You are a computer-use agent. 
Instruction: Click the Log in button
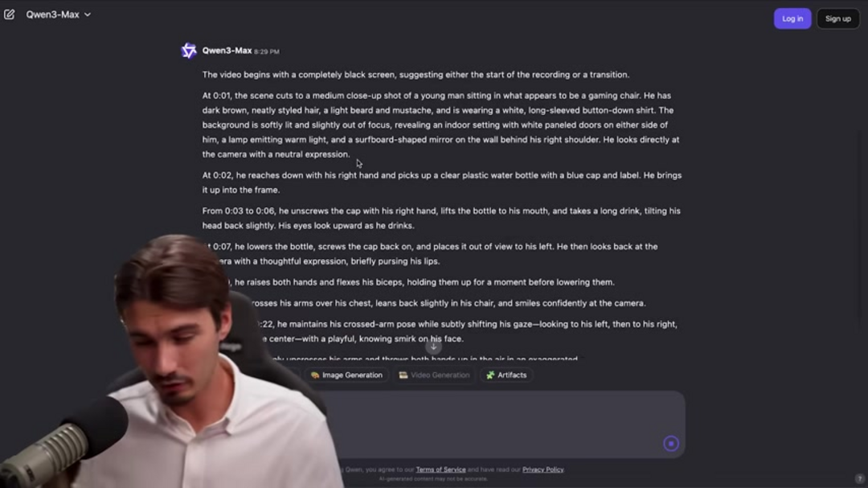coord(792,18)
